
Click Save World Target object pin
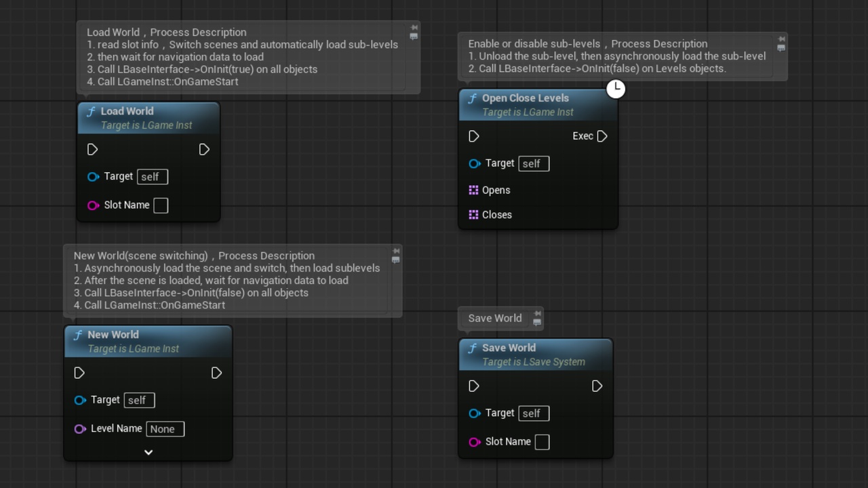point(474,413)
